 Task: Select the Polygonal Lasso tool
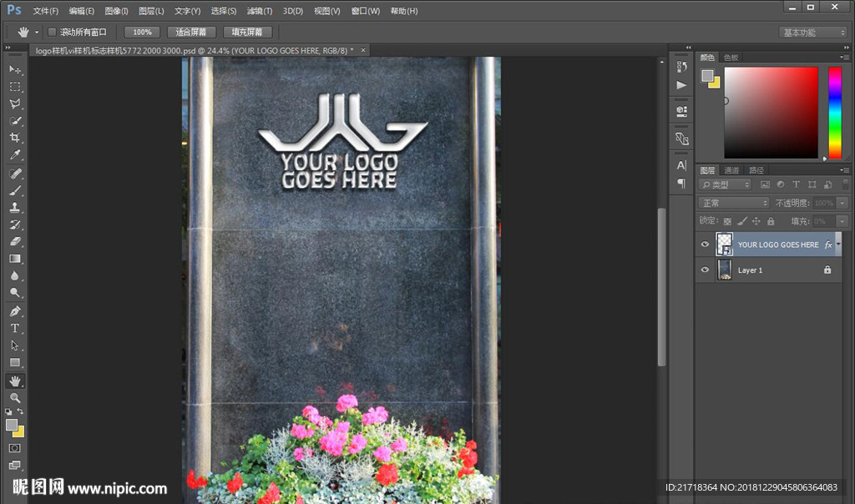point(15,103)
